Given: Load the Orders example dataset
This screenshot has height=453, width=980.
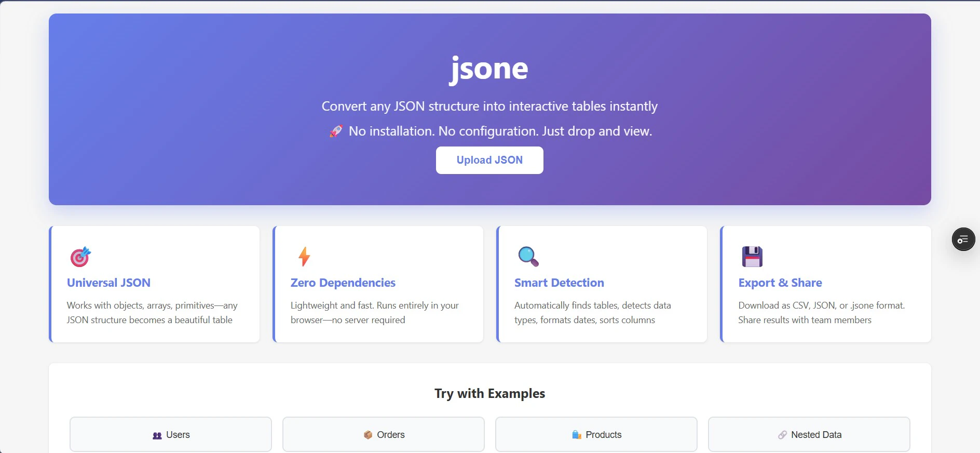Looking at the screenshot, I should click(x=384, y=435).
